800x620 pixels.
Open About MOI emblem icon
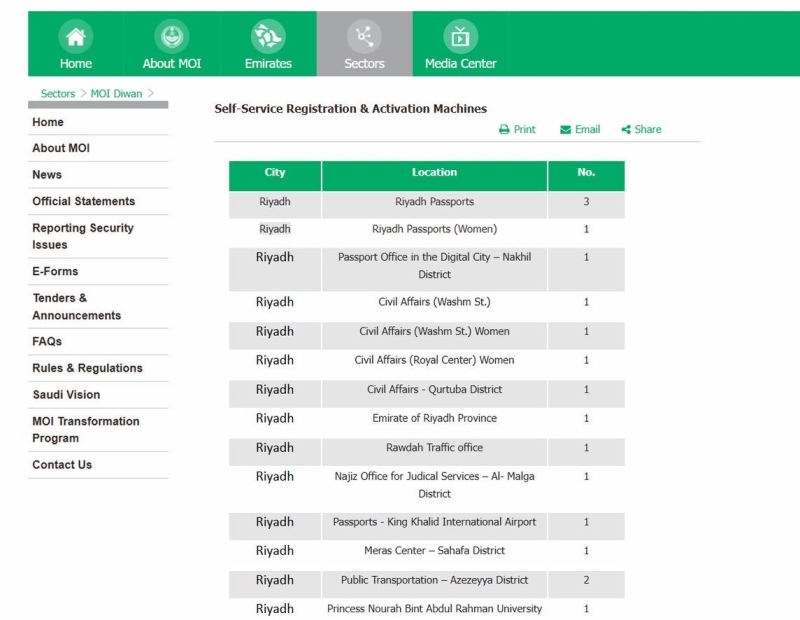(x=171, y=37)
